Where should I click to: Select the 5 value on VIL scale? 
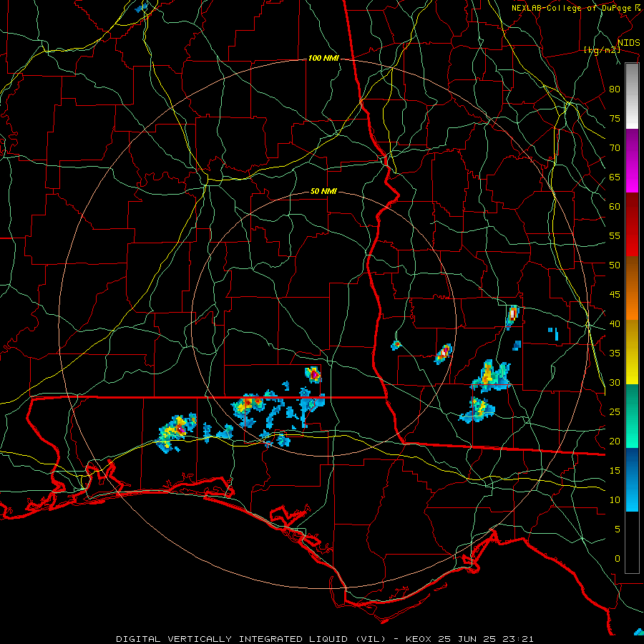618,530
